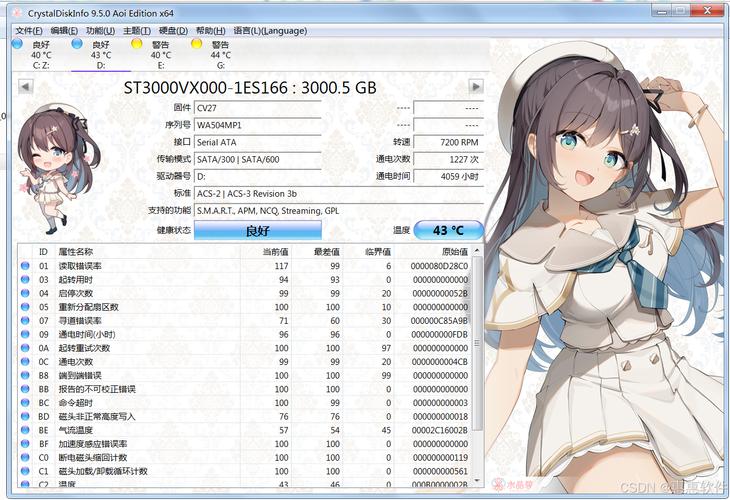Click the 原始值 column header
Viewport: 730px width, 500px height.
click(433, 252)
